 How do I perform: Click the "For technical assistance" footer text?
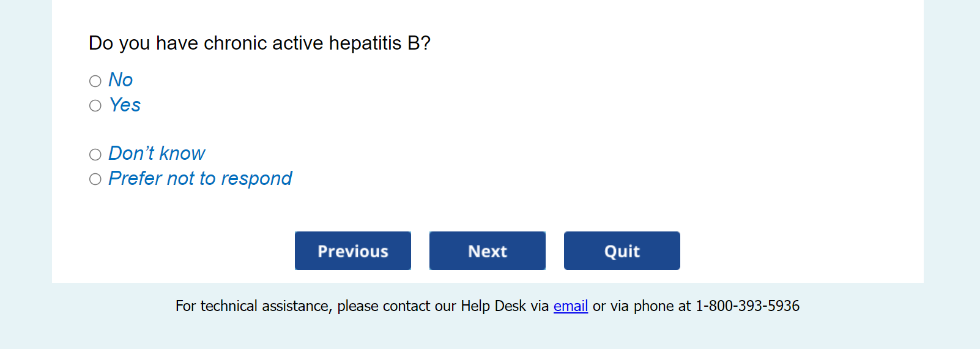(253, 306)
